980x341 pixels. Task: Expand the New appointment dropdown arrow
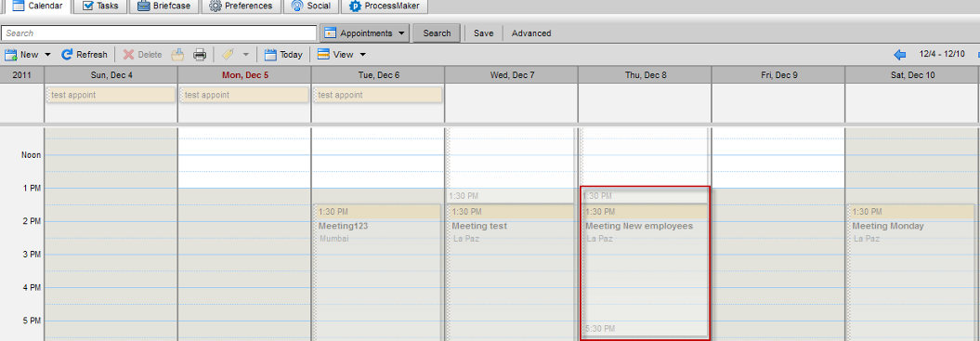(x=47, y=55)
